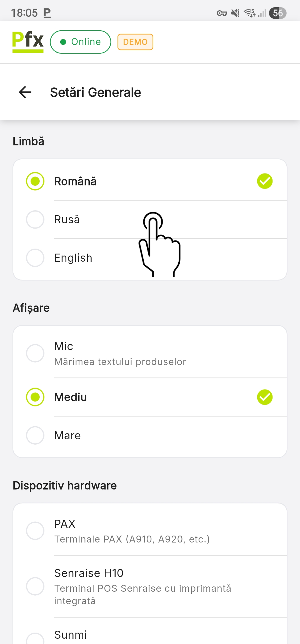
Task: Choose the Mic text size option
Action: [x=35, y=353]
